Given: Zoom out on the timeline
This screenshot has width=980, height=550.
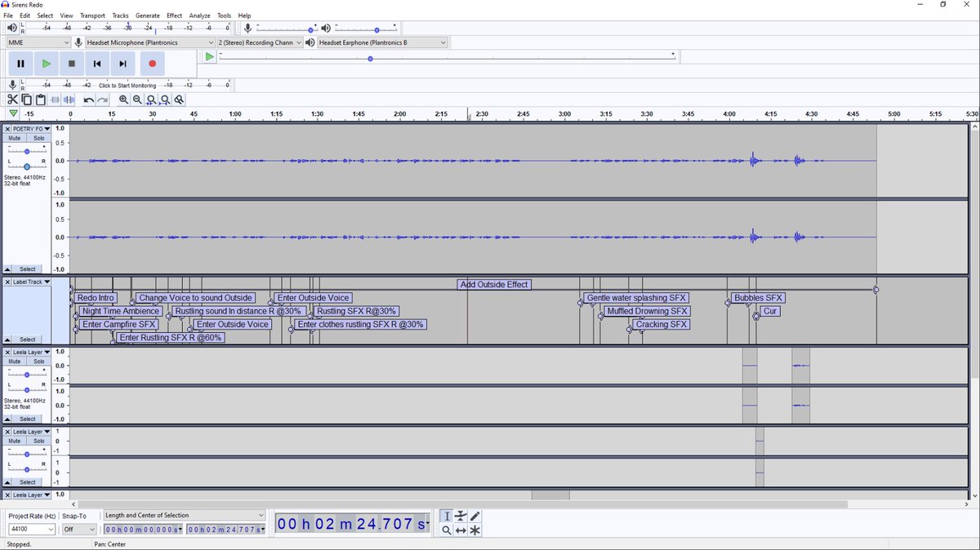Looking at the screenshot, I should tap(138, 100).
